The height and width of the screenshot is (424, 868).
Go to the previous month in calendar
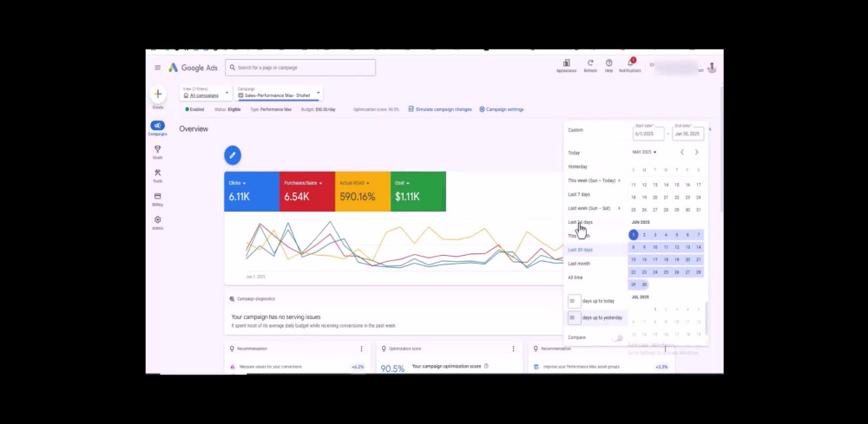(x=682, y=152)
